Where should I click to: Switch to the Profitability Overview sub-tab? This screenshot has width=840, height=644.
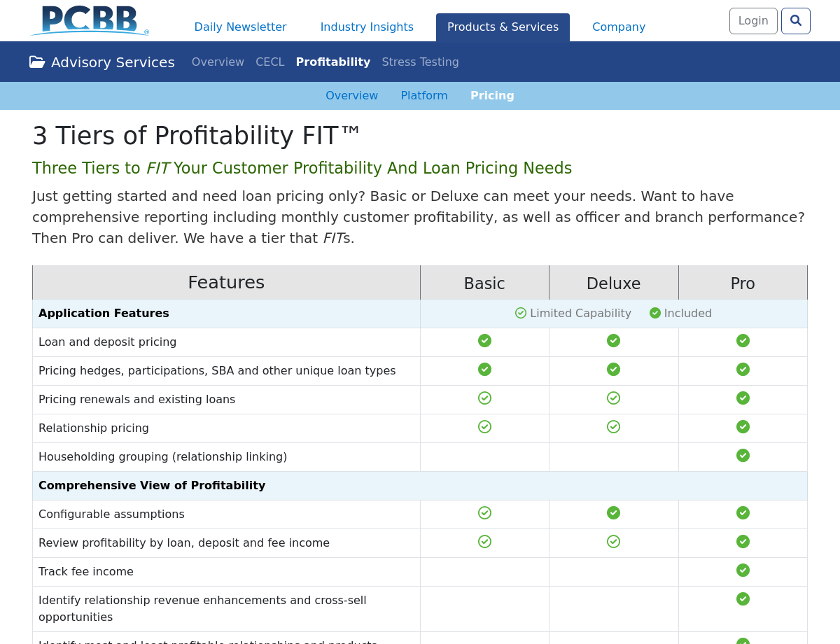pyautogui.click(x=351, y=95)
